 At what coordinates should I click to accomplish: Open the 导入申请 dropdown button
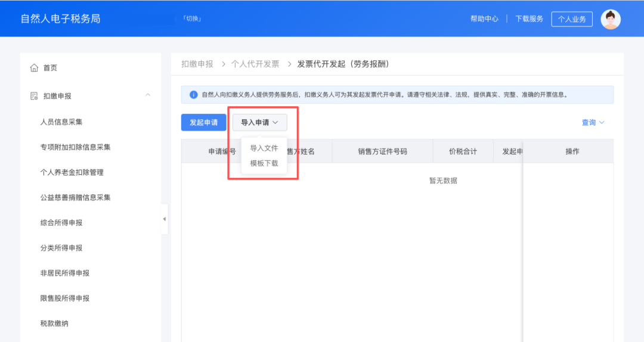[x=259, y=122]
